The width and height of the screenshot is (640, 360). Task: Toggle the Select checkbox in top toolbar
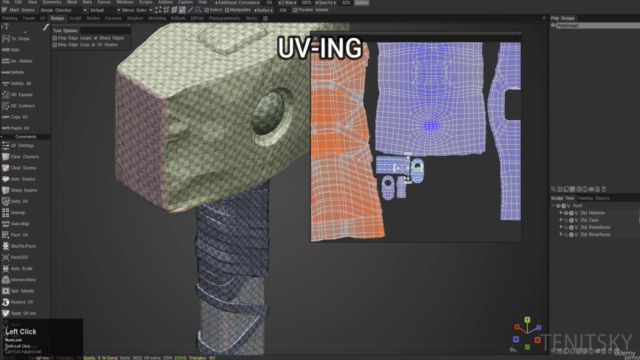pyautogui.click(x=207, y=10)
